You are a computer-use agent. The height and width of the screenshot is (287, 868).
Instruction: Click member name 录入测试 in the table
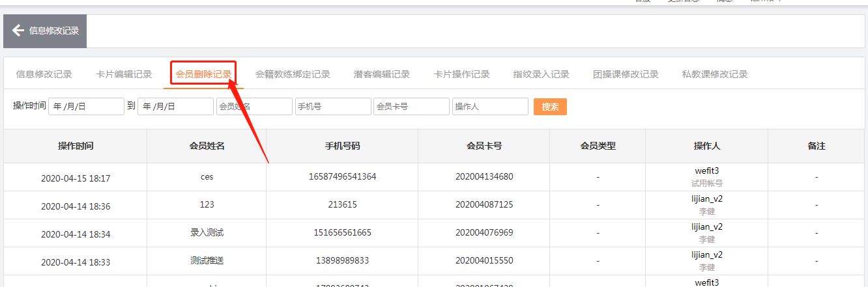[x=207, y=232]
